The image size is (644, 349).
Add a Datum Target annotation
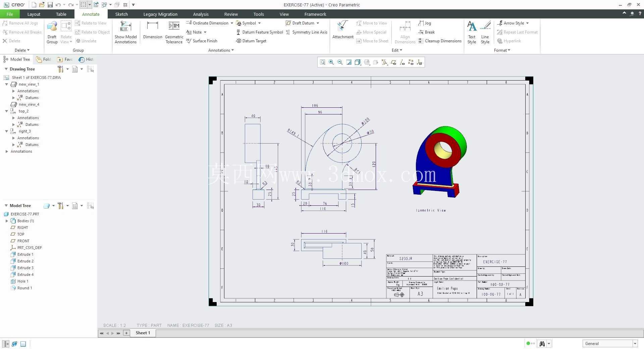tap(251, 41)
